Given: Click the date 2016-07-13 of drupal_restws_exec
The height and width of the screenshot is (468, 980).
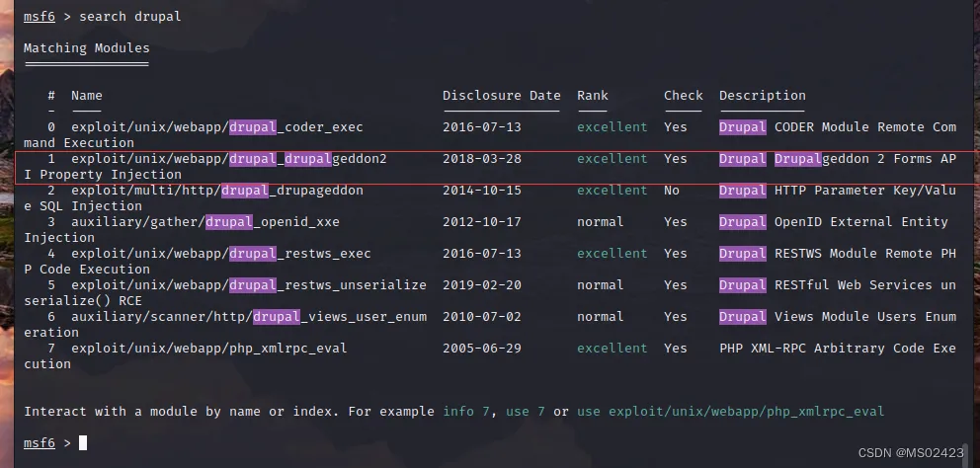Looking at the screenshot, I should pos(481,254).
